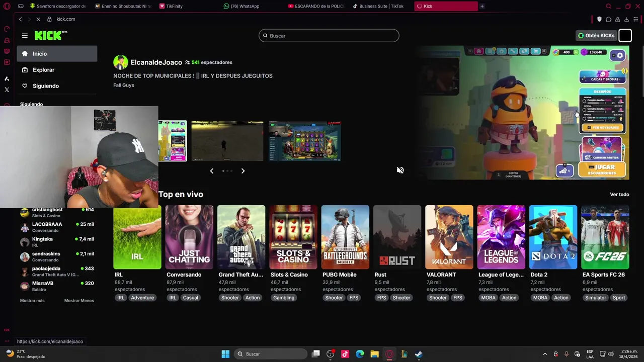Click the Obtén KICKs button

tap(596, 36)
